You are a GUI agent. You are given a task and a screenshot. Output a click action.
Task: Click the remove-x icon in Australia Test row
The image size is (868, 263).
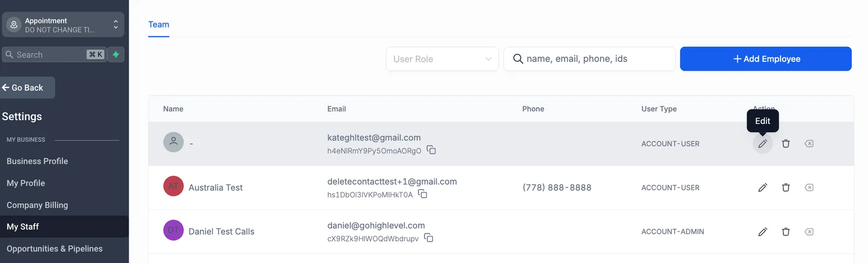809,187
